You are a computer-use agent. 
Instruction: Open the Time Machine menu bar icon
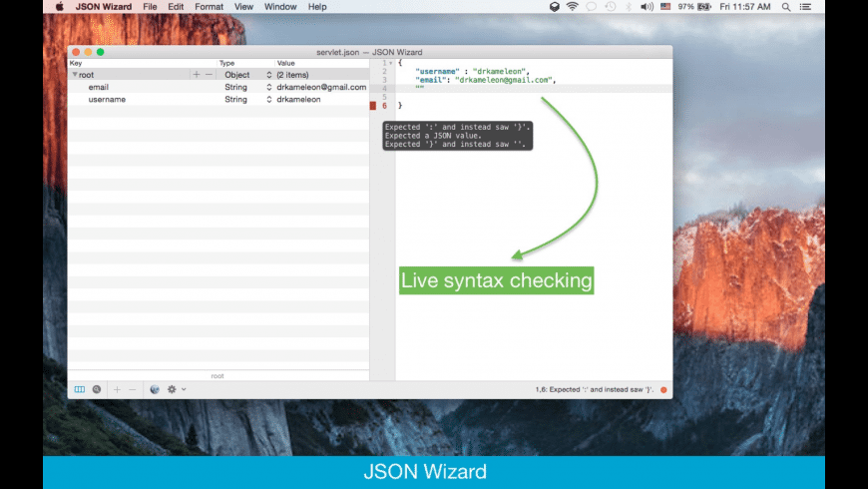610,7
